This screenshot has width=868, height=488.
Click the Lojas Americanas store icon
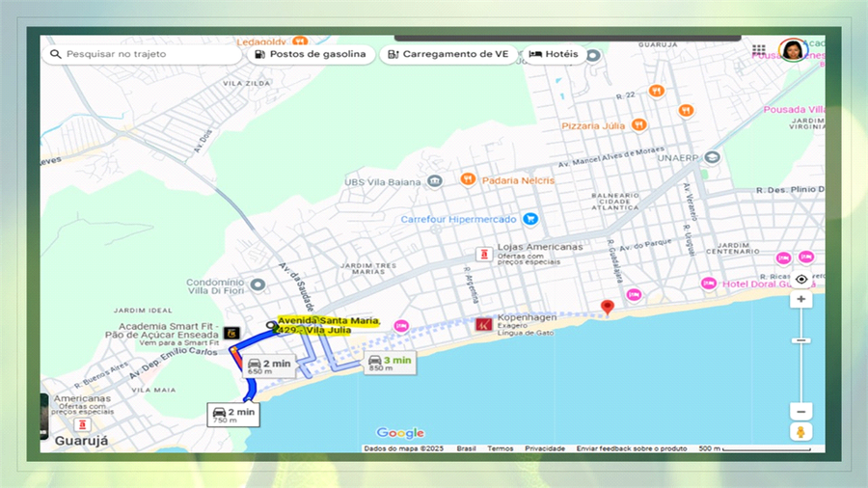tap(482, 254)
